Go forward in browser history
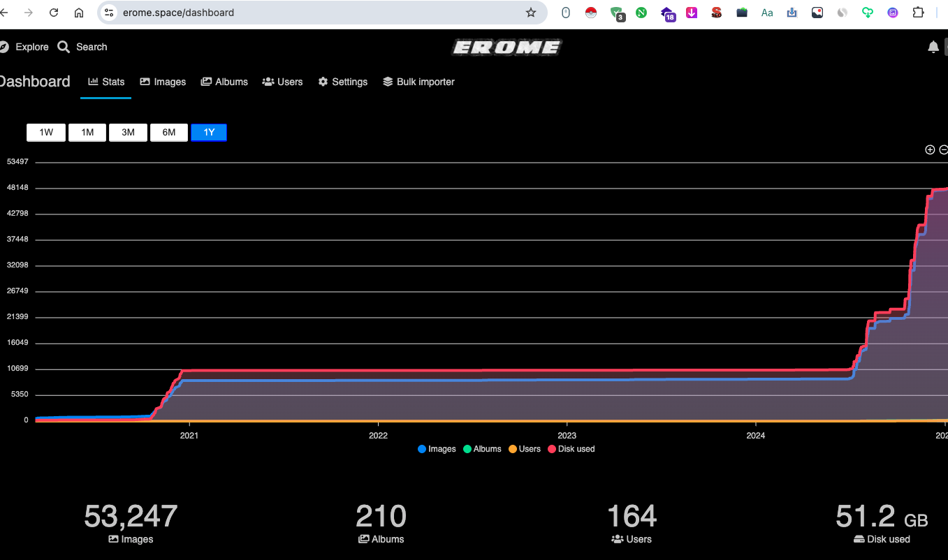 tap(29, 13)
